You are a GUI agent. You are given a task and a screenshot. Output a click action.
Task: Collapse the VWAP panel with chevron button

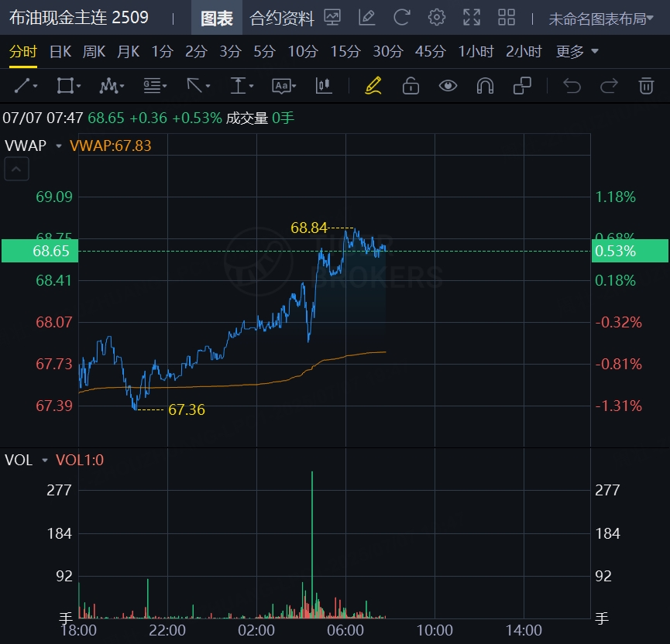tap(17, 169)
